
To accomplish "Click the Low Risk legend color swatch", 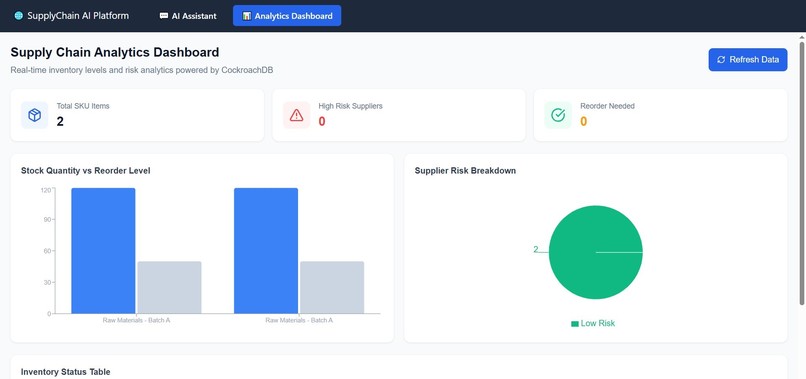I will 575,324.
